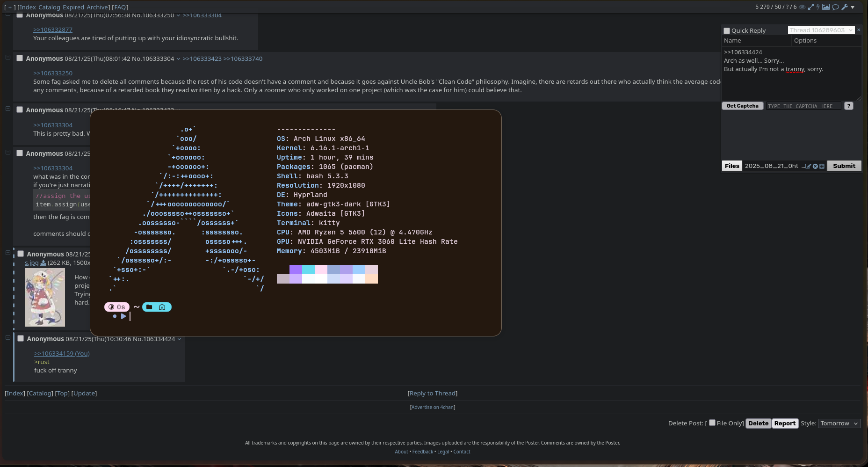This screenshot has height=467, width=868.
Task: Click the speech bubble icon in header
Action: [x=835, y=7]
